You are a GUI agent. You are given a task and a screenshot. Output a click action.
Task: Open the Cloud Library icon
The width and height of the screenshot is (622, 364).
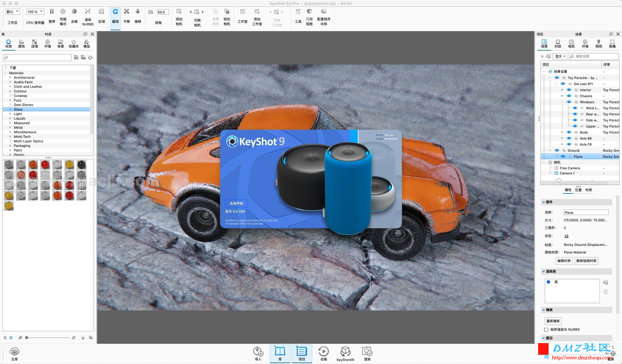click(x=15, y=352)
